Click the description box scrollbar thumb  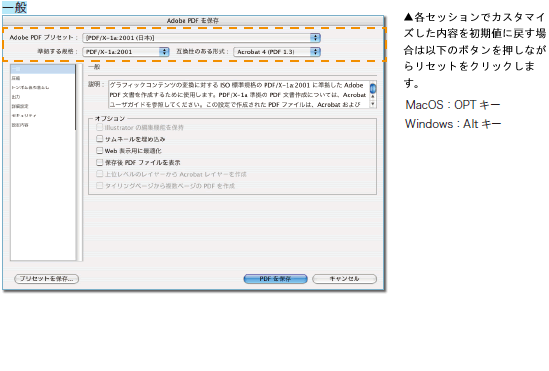click(x=373, y=89)
